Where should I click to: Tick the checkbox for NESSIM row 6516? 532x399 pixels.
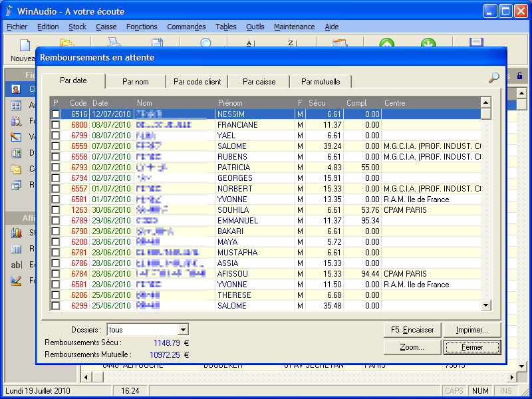56,114
